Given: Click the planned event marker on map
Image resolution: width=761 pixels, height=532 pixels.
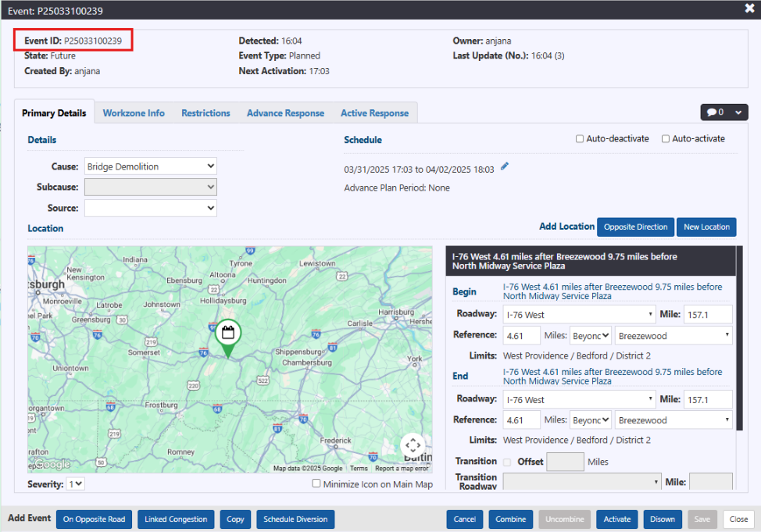Looking at the screenshot, I should tap(227, 336).
